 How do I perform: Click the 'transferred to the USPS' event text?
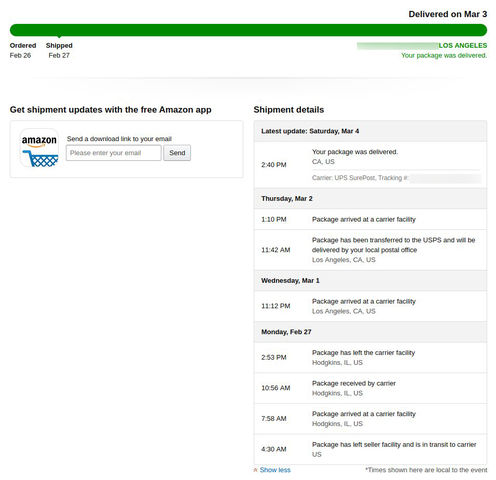(393, 245)
